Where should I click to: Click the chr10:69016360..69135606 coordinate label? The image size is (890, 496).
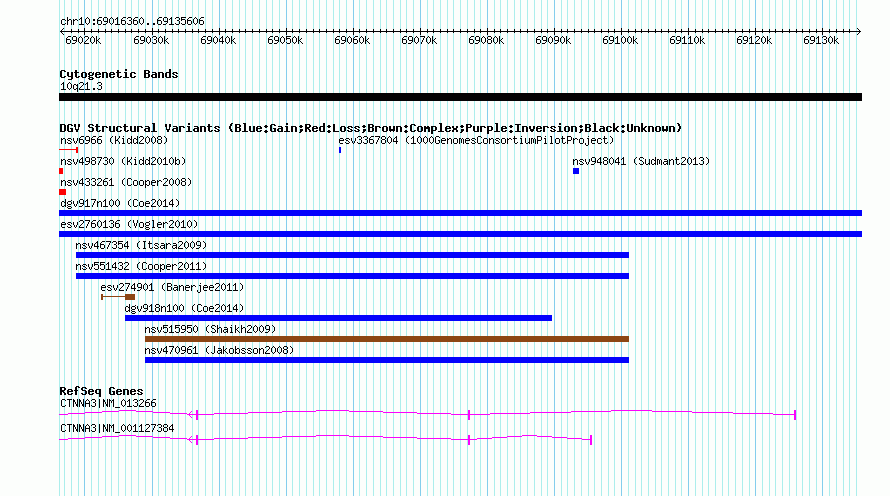(132, 22)
